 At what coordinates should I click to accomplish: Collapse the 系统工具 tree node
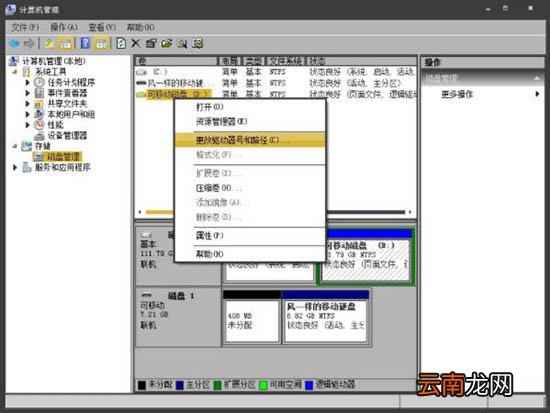point(15,72)
